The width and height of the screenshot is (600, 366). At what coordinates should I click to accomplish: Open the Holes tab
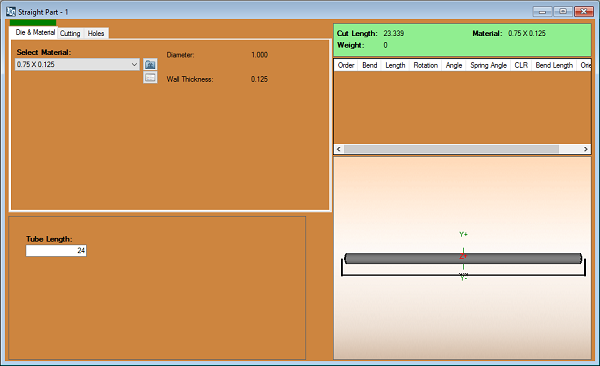point(96,33)
